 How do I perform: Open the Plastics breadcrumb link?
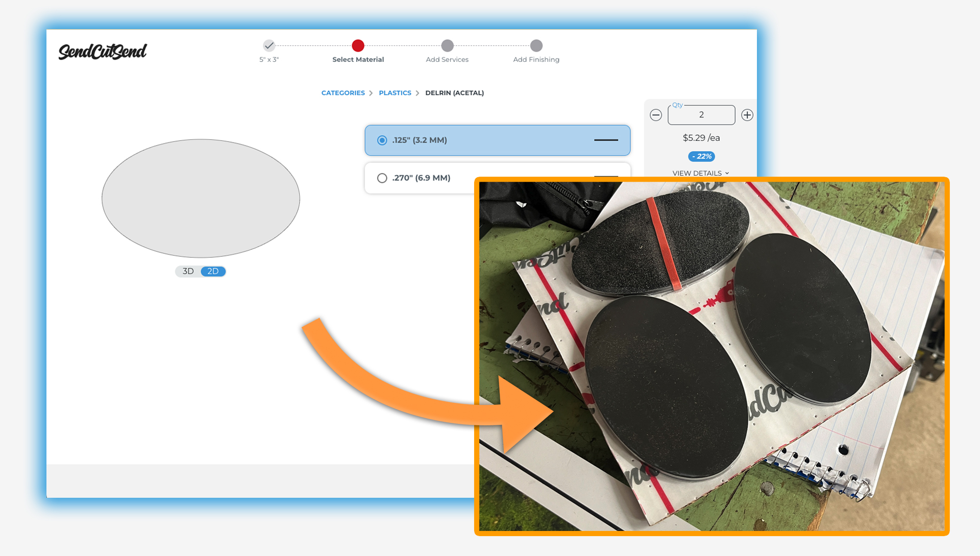395,93
